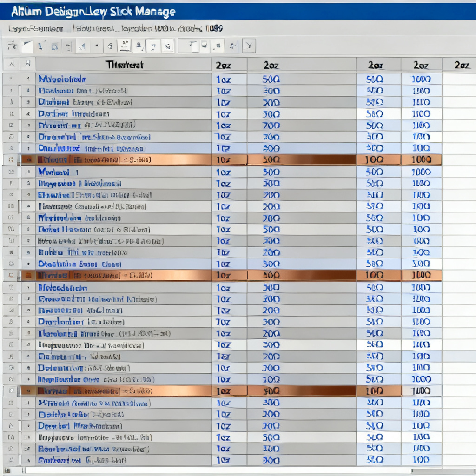Click the dark cup-shaped icon beside the T icon
Image resolution: width=476 pixels, height=476 pixels.
205,45
